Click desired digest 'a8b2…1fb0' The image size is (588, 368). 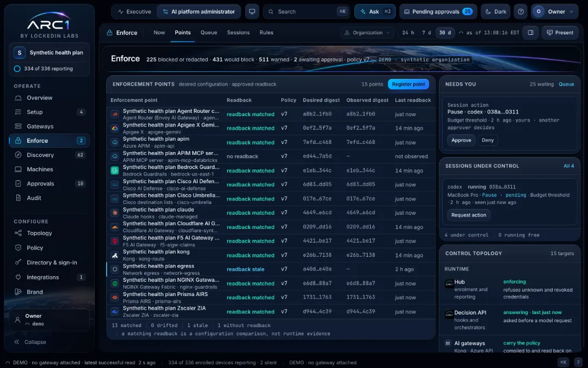click(x=317, y=114)
